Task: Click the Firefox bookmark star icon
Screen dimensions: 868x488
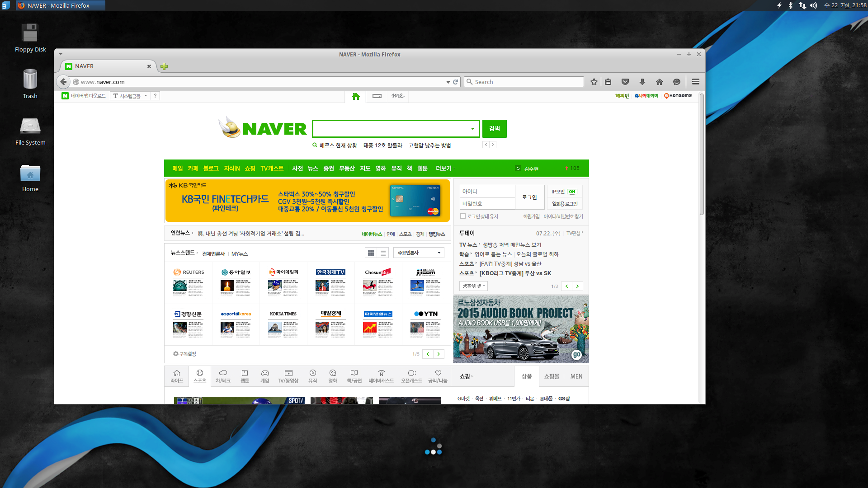Action: pyautogui.click(x=594, y=82)
